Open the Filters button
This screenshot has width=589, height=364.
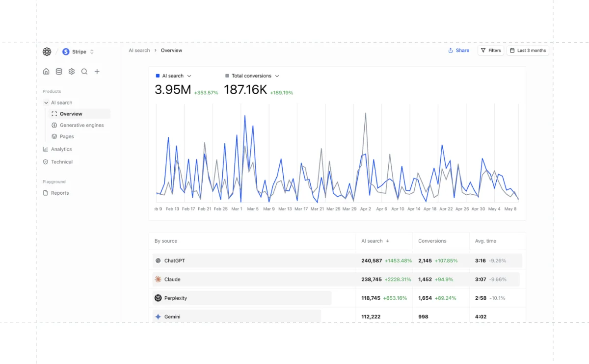(x=491, y=51)
